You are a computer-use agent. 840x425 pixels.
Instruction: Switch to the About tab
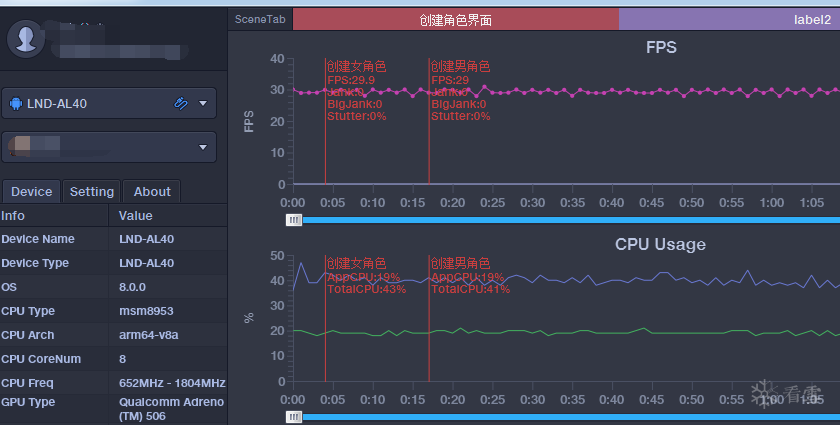coord(152,191)
